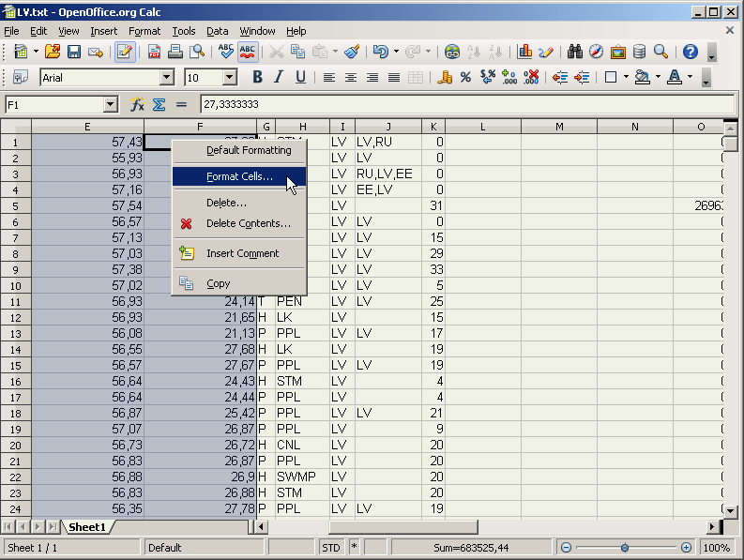744x560 pixels.
Task: Click the Print icon
Action: tap(175, 52)
